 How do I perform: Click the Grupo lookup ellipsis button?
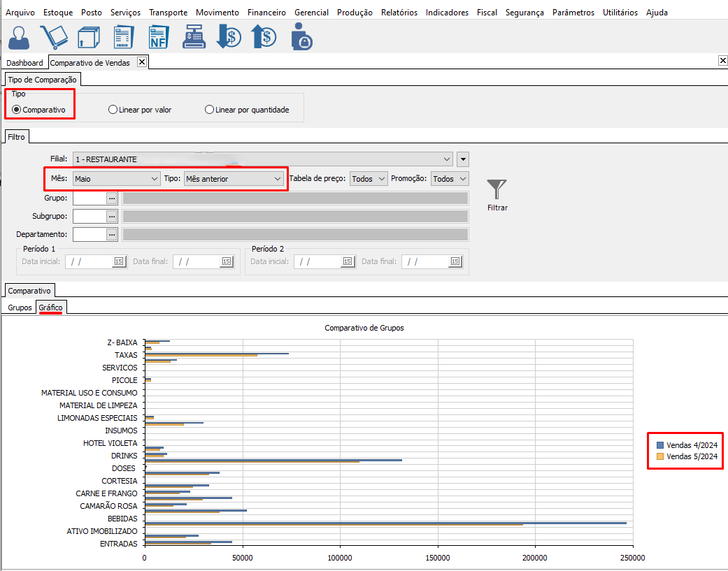(112, 198)
